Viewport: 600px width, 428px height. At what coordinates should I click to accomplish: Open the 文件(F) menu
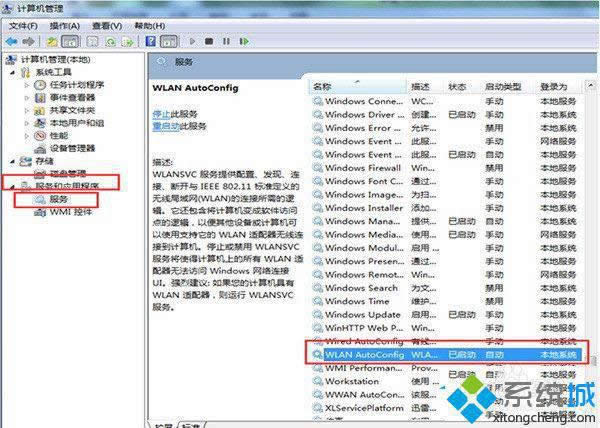24,25
